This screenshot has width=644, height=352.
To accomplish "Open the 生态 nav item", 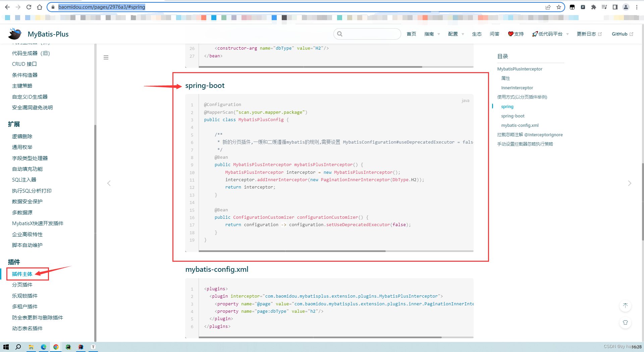I will [x=477, y=34].
